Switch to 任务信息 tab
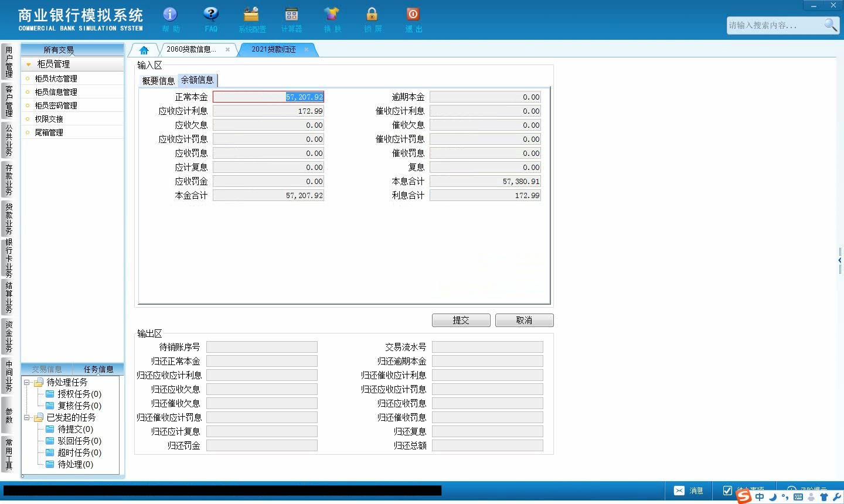This screenshot has width=844, height=504. coord(98,369)
